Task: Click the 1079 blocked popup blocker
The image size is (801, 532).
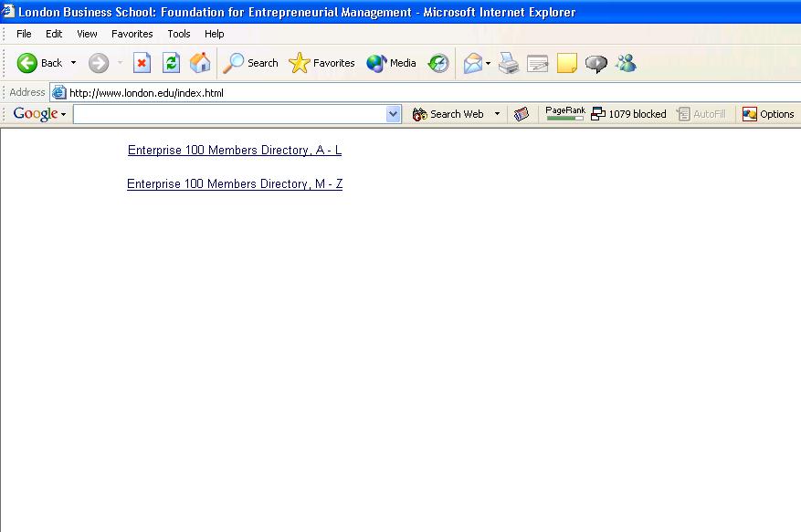Action: click(x=628, y=114)
